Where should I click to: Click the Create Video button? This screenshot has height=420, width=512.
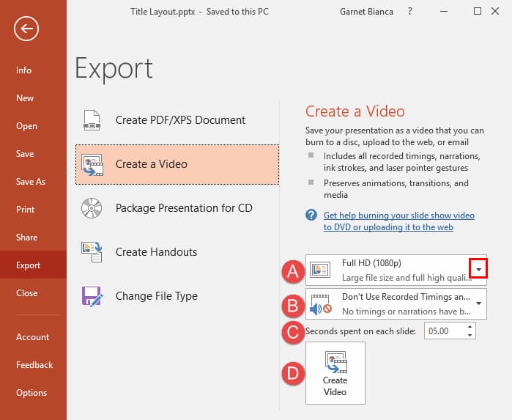pos(335,373)
